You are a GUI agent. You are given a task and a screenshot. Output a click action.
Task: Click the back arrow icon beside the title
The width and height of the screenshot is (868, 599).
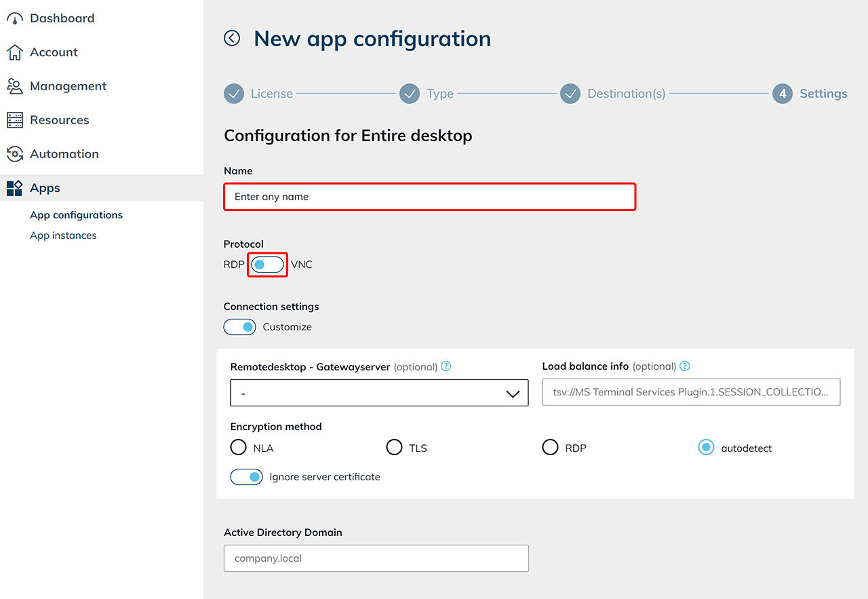[232, 39]
